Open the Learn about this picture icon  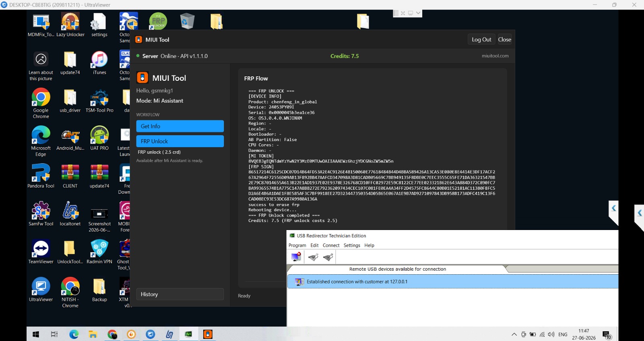(x=41, y=66)
